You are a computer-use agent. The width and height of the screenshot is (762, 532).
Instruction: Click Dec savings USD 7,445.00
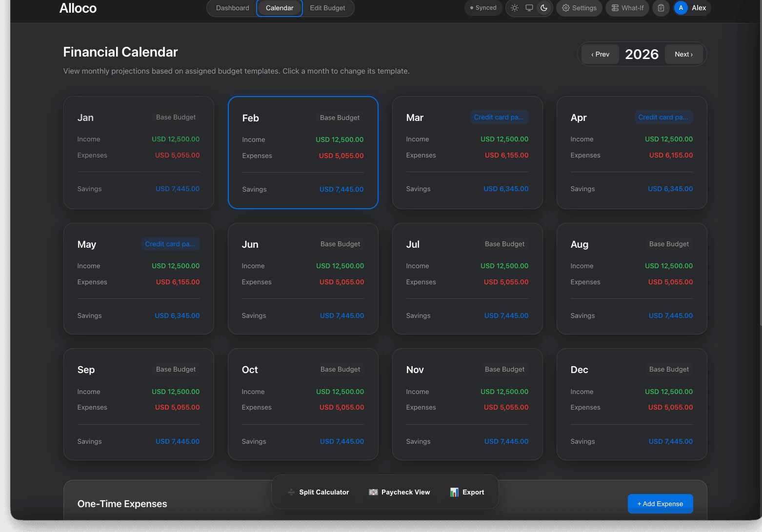point(671,441)
